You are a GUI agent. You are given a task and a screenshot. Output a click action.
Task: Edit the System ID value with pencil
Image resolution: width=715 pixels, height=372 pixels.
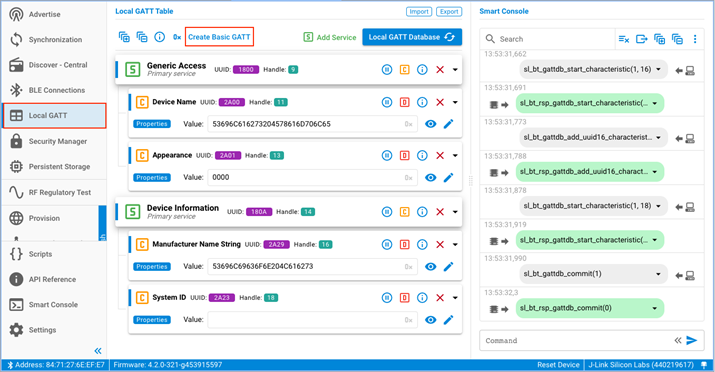[448, 320]
